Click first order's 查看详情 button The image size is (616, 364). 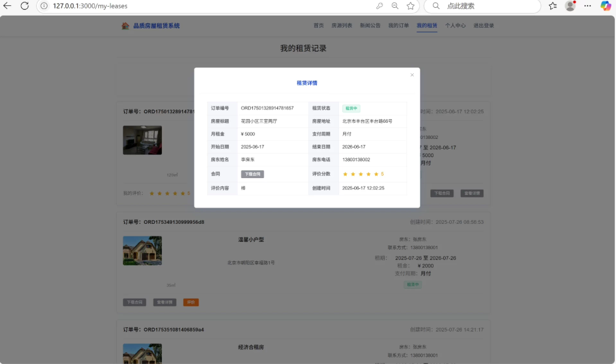472,193
